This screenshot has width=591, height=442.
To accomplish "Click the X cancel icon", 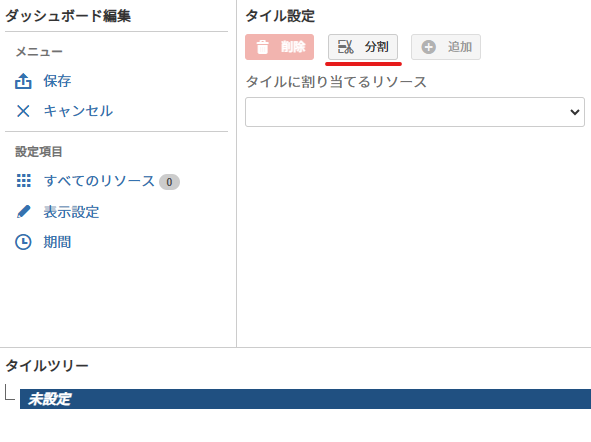I will (x=23, y=111).
